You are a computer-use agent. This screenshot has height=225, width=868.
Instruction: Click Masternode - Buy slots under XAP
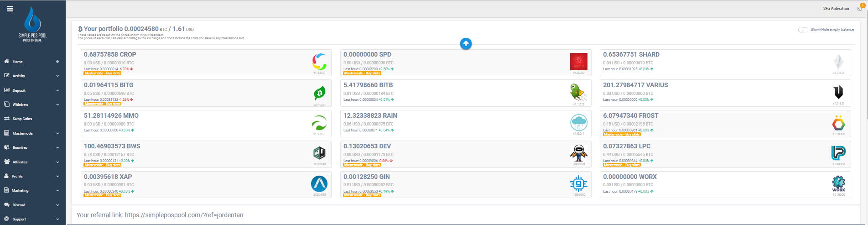(x=102, y=195)
